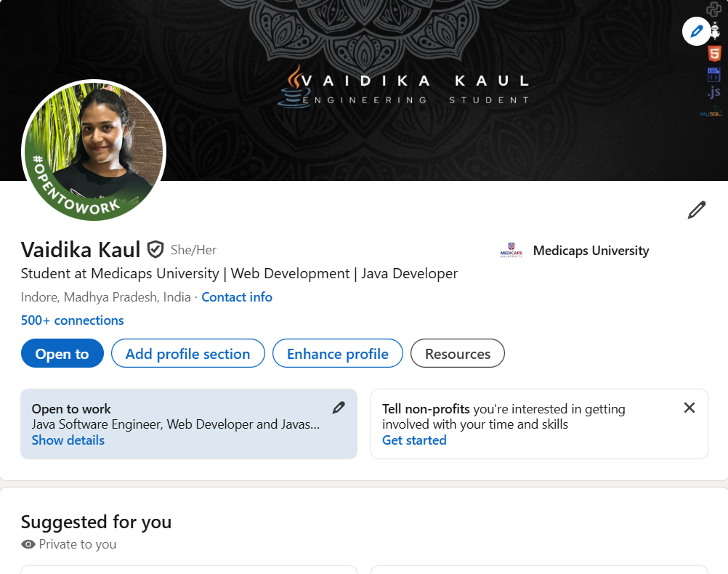Open Contact info link
The image size is (728, 574).
click(237, 297)
